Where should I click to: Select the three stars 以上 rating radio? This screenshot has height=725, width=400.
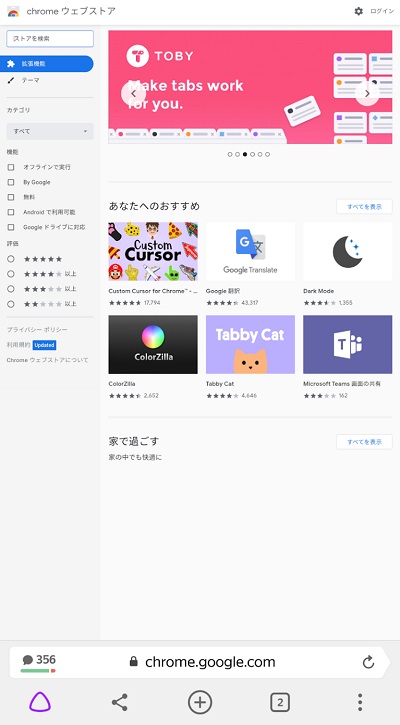11,289
